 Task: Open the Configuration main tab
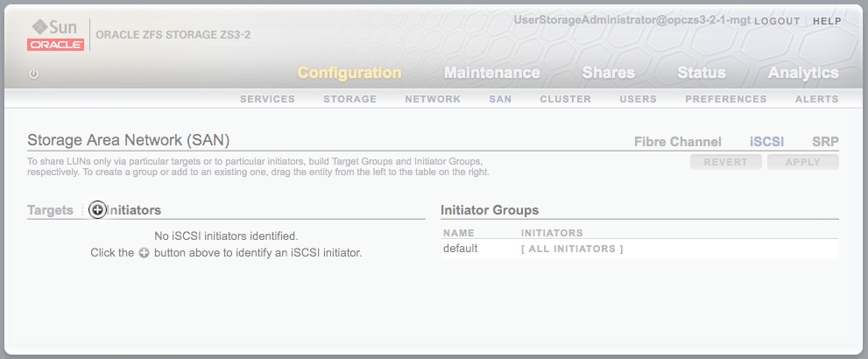point(349,73)
